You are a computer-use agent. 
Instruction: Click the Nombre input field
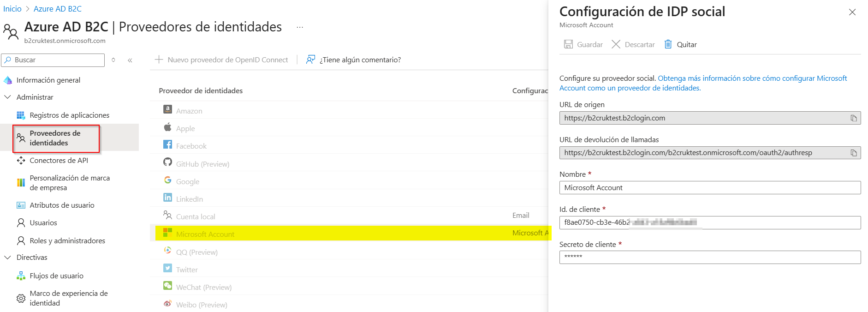[710, 188]
